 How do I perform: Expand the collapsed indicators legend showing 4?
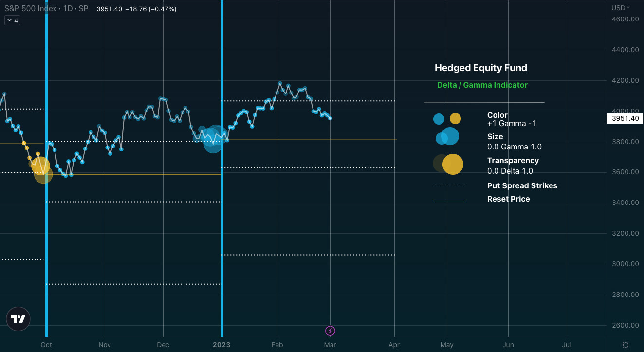(12, 20)
